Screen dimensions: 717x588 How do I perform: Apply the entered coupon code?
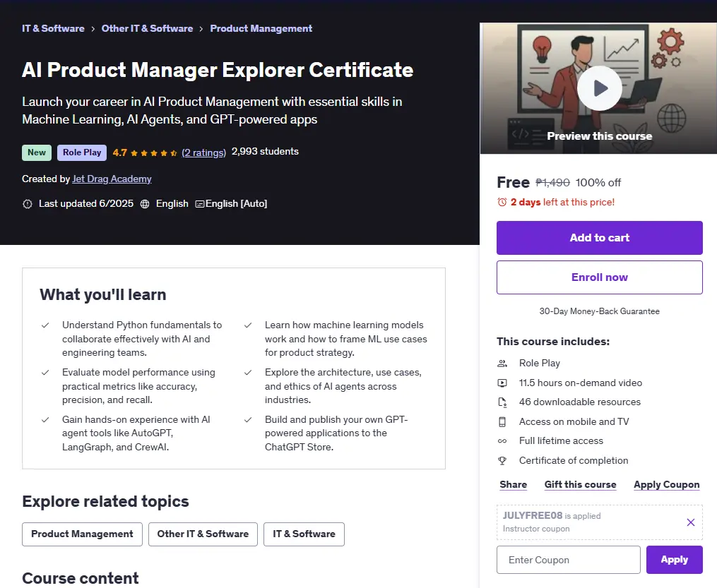675,560
